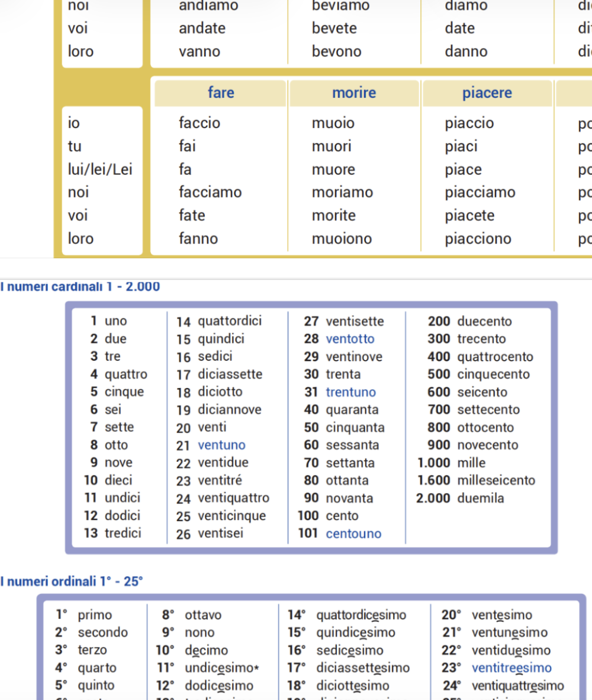Screen dimensions: 592x700
Task: Click the verb form 'fanno'
Action: 198,239
